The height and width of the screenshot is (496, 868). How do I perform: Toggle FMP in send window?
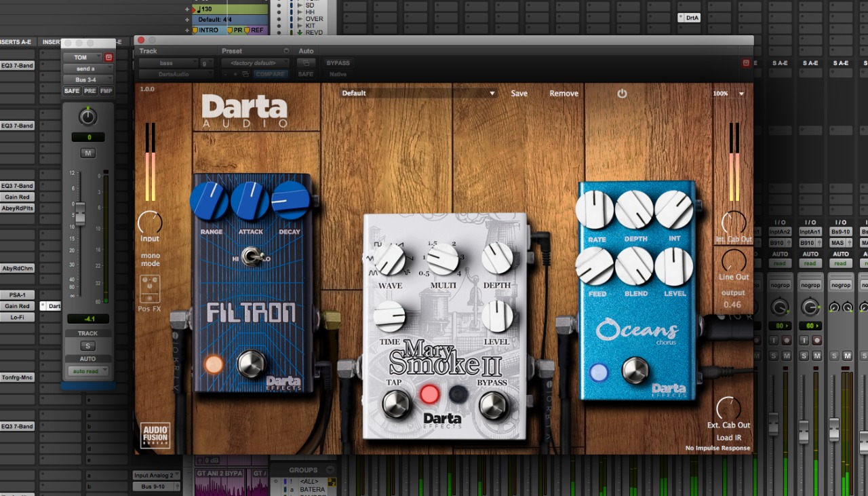106,91
